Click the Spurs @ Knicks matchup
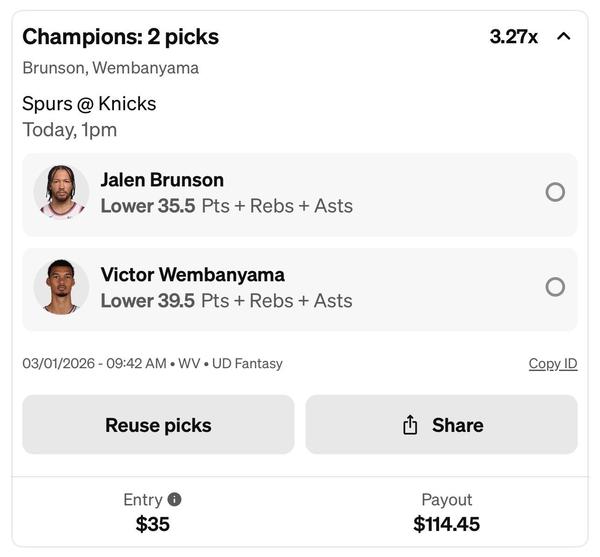 pyautogui.click(x=89, y=103)
